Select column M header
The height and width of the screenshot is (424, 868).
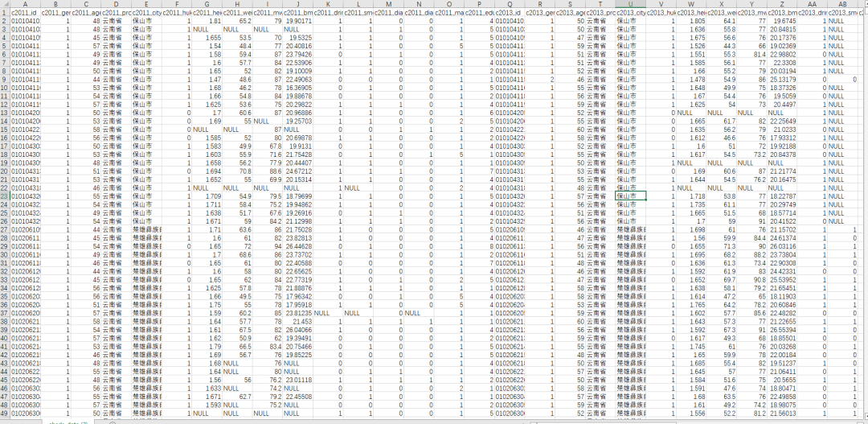[389, 3]
